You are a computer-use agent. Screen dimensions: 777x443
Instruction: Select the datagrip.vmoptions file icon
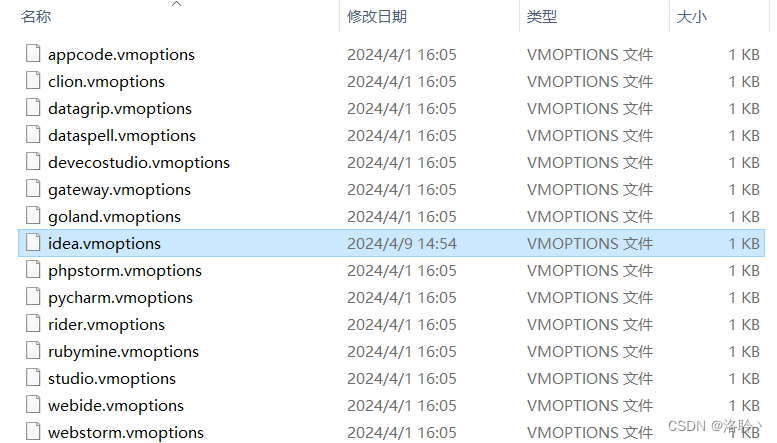33,107
